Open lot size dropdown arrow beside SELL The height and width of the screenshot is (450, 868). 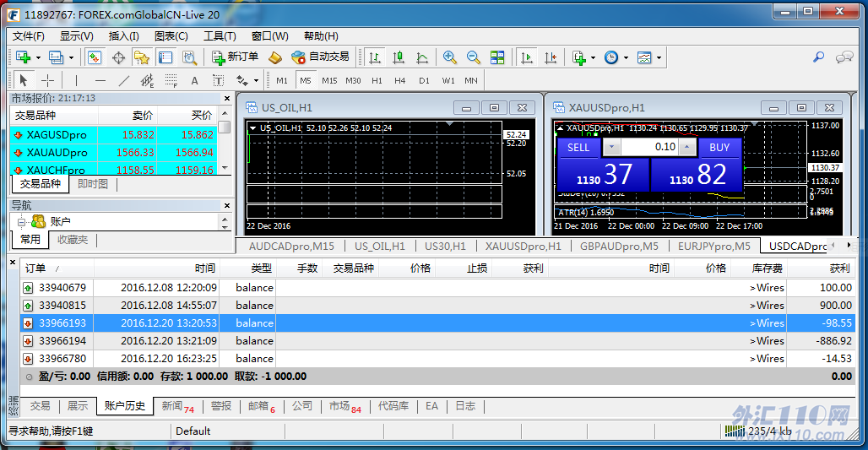click(x=611, y=147)
